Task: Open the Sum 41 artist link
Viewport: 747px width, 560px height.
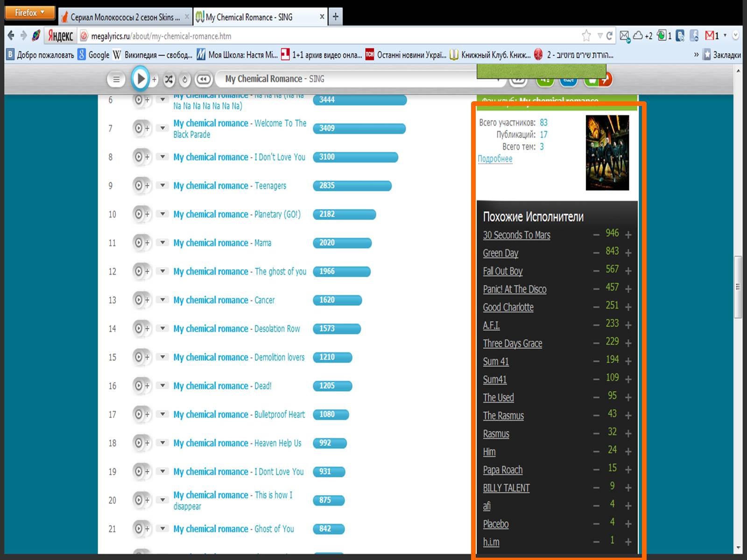Action: tap(496, 362)
